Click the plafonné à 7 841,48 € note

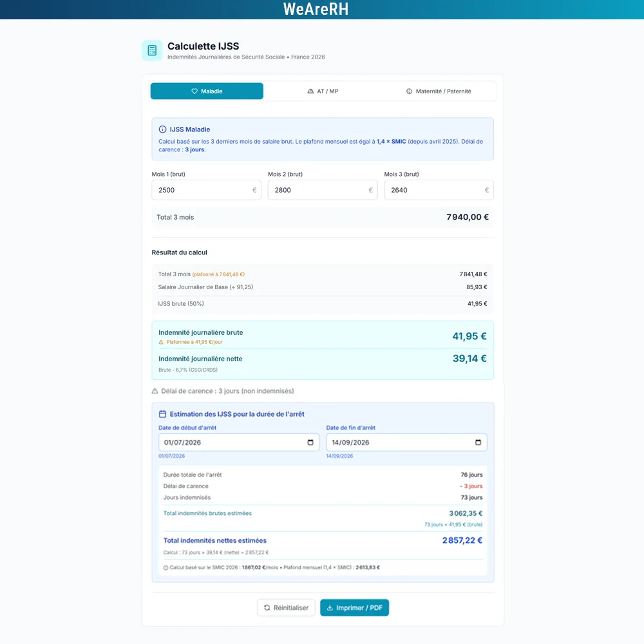coord(218,274)
